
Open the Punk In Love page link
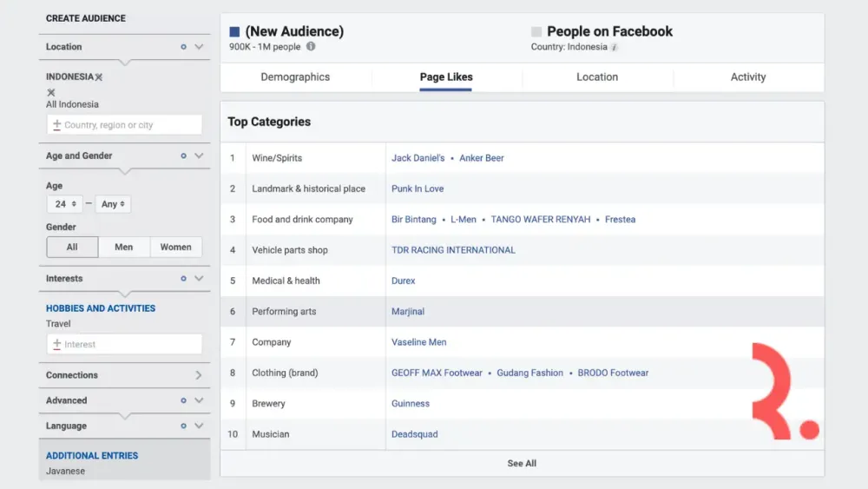[x=418, y=188]
